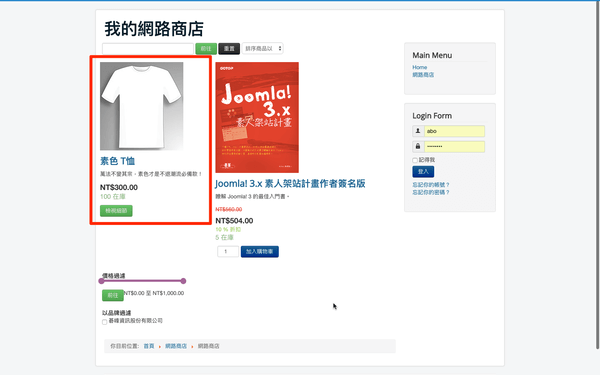Click the password input field
Viewport: 600px width, 375px height.
pos(454,146)
